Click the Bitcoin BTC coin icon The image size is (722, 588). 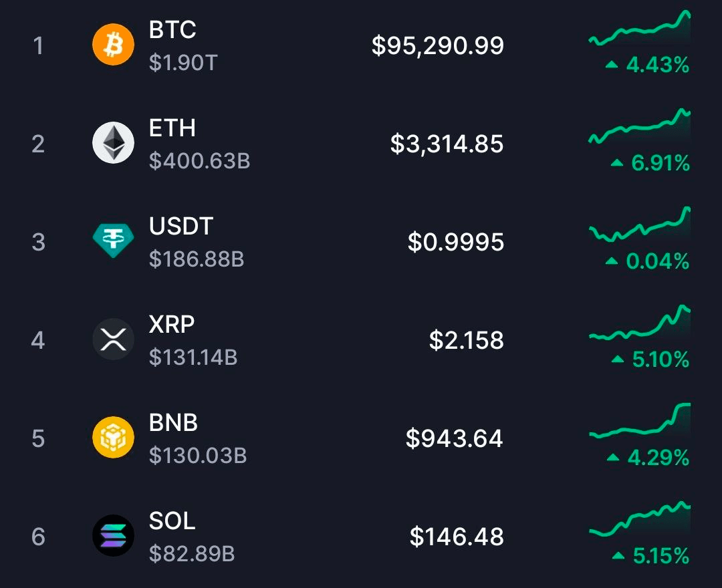114,45
